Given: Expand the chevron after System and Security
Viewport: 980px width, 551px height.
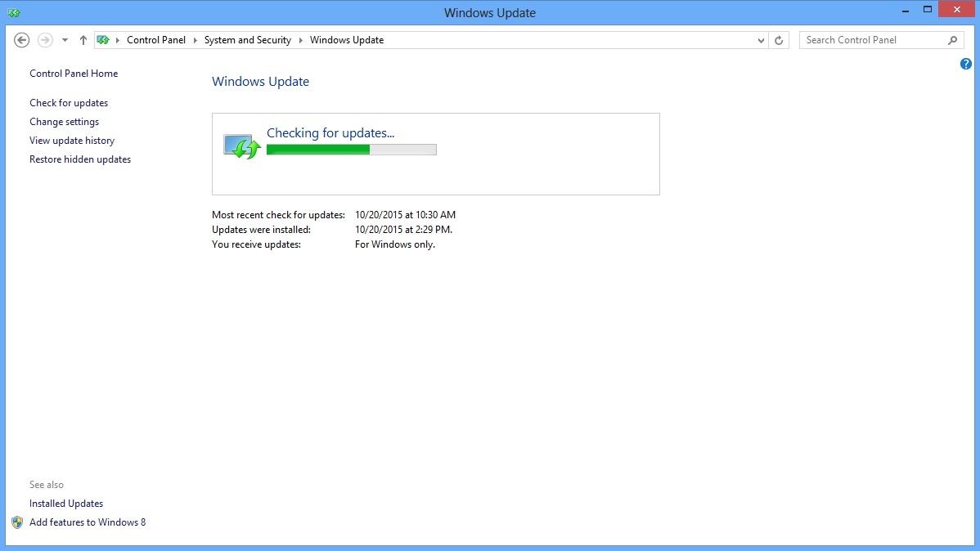Looking at the screenshot, I should (x=300, y=40).
